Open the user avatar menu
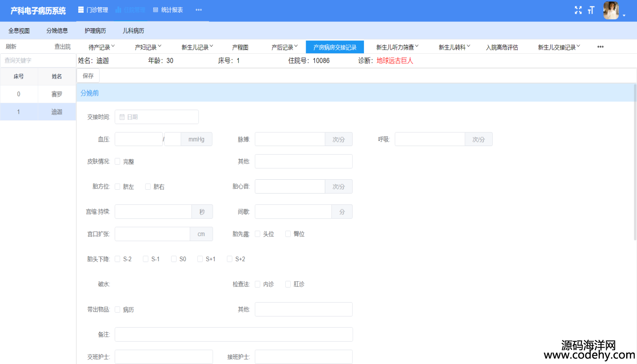The width and height of the screenshot is (637, 364). coord(611,10)
